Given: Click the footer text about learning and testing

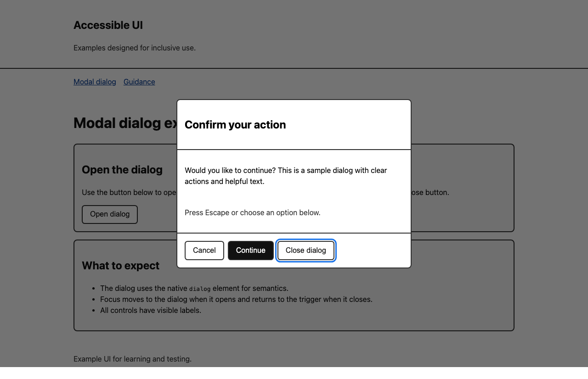Looking at the screenshot, I should [132, 359].
